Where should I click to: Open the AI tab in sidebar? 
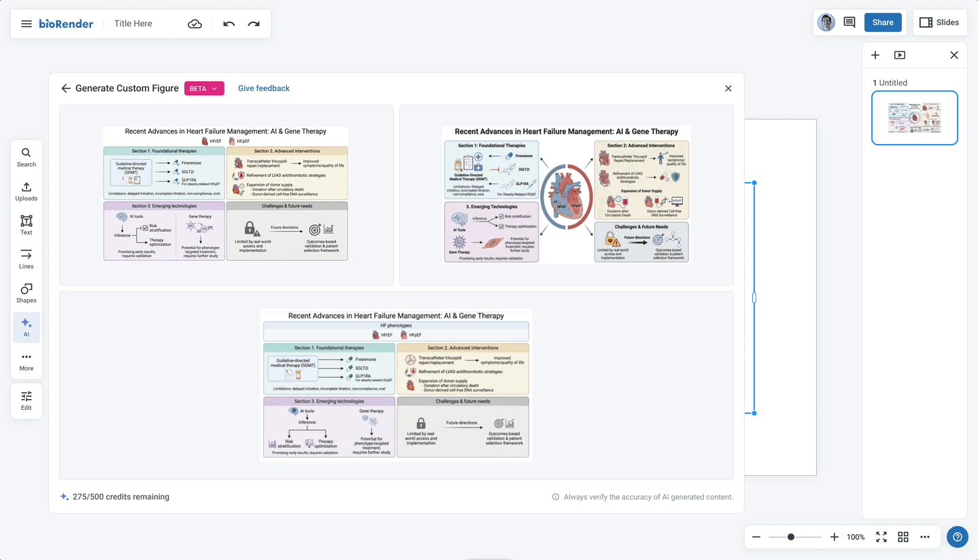pyautogui.click(x=26, y=327)
